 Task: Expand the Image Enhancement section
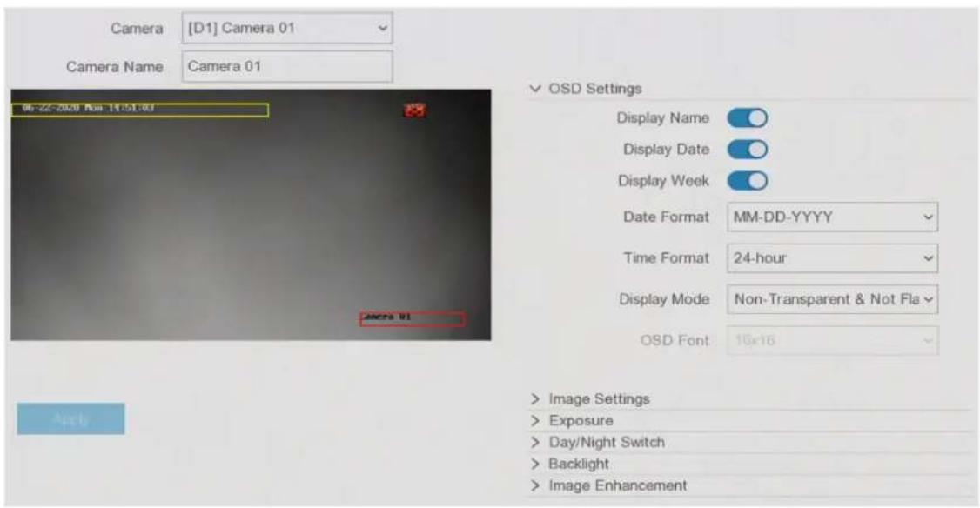click(x=608, y=485)
